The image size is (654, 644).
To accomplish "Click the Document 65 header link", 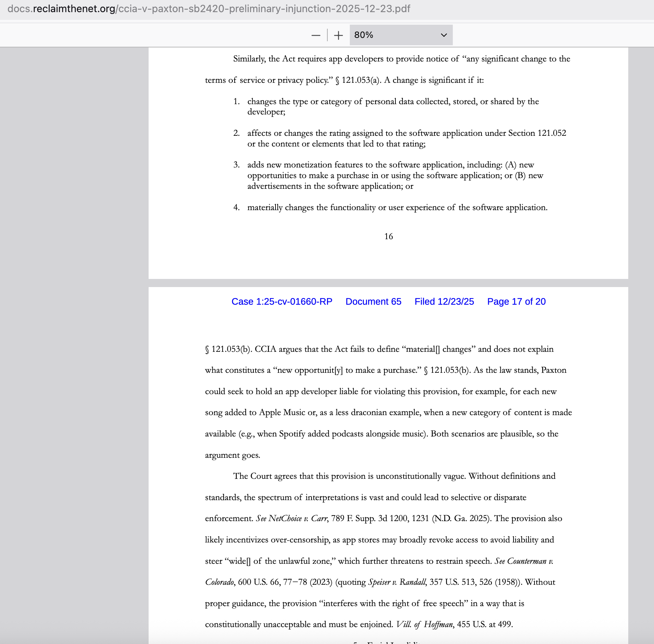I will pos(373,302).
